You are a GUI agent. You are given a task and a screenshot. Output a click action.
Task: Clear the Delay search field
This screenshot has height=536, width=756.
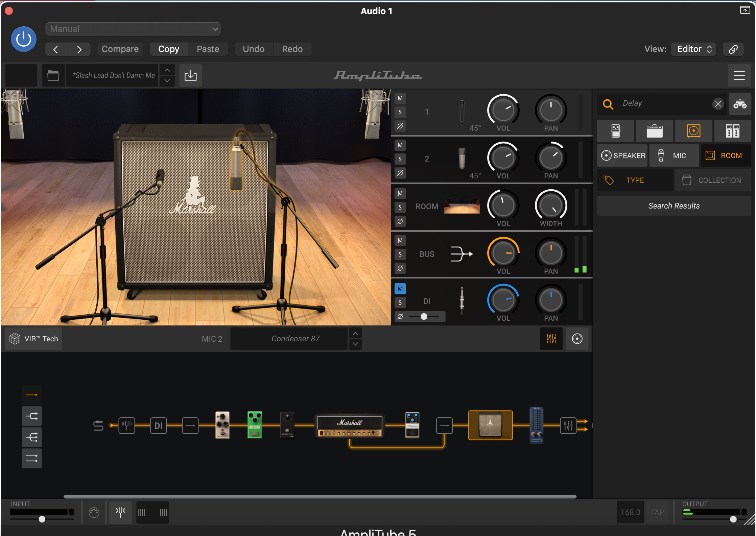click(x=718, y=104)
